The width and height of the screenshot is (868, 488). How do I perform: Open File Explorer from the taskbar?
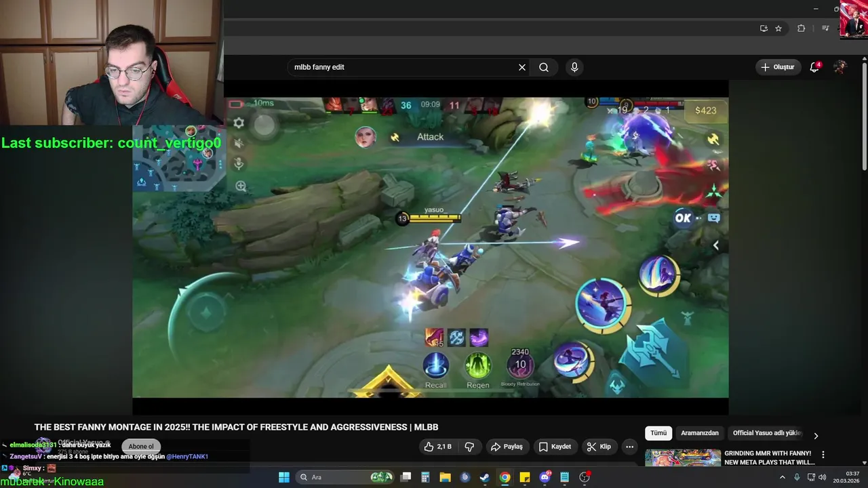click(x=445, y=477)
